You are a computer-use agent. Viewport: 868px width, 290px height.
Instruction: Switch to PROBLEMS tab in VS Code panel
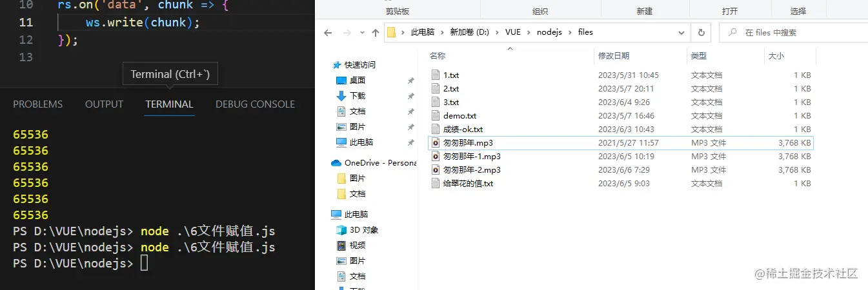[x=38, y=104]
